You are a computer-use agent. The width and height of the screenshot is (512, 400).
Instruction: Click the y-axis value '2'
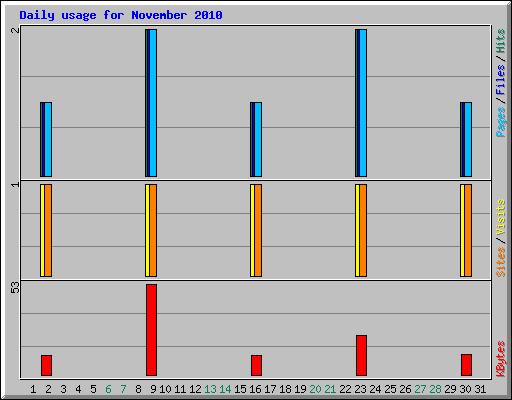point(15,30)
